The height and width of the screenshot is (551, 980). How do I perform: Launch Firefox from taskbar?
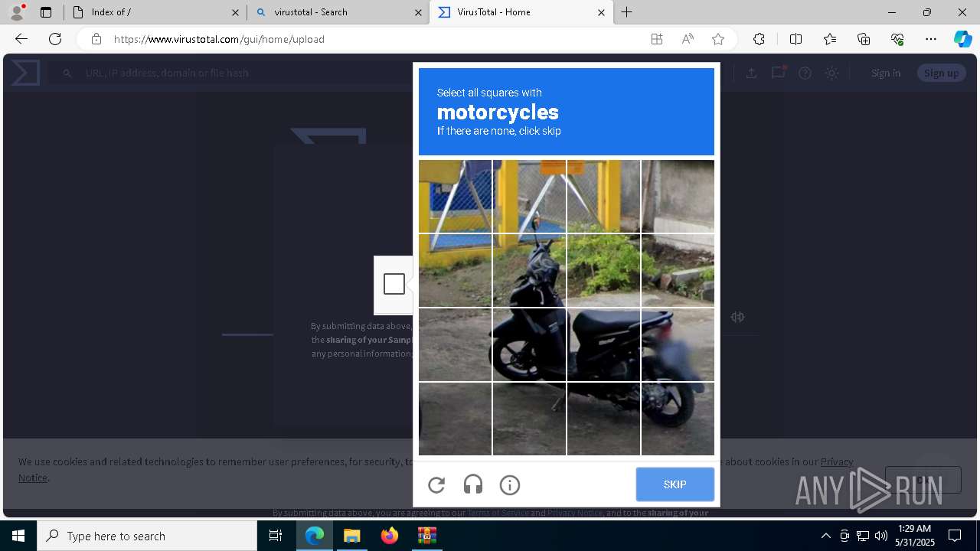click(x=390, y=536)
